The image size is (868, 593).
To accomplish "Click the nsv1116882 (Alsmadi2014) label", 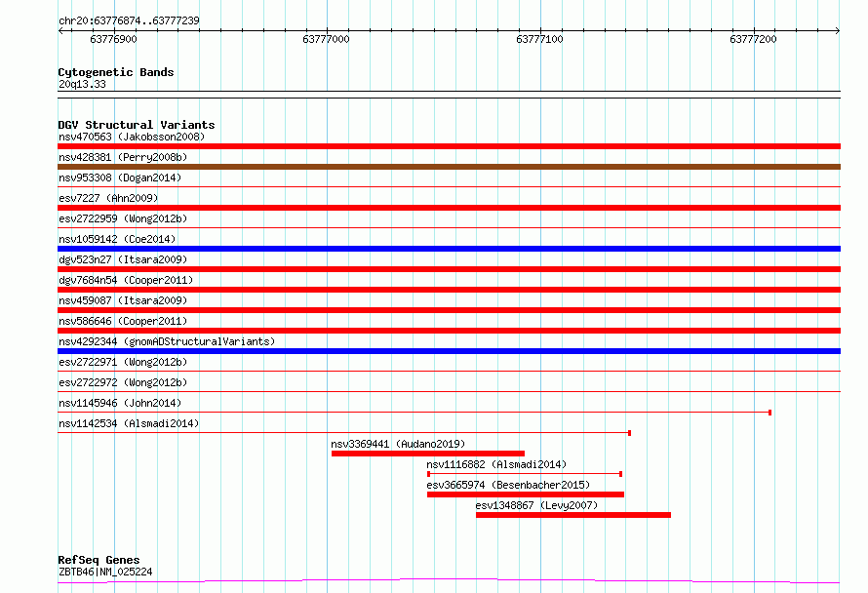I will 496,464.
